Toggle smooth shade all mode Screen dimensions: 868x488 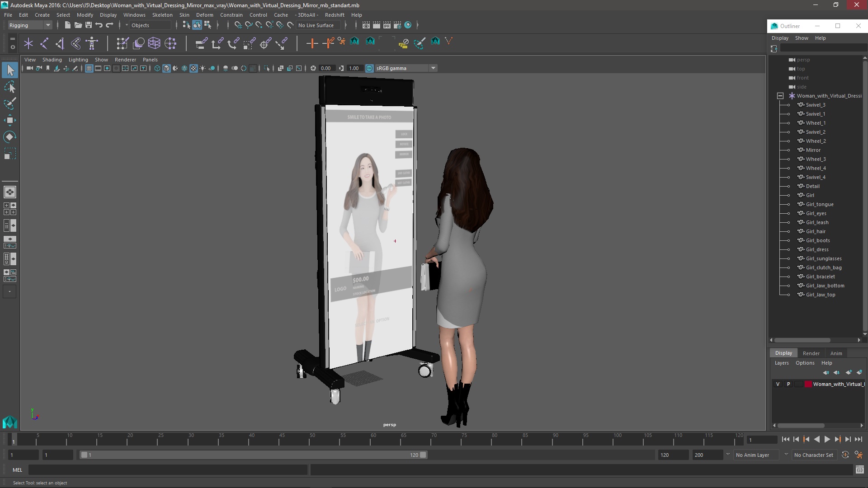(x=166, y=68)
